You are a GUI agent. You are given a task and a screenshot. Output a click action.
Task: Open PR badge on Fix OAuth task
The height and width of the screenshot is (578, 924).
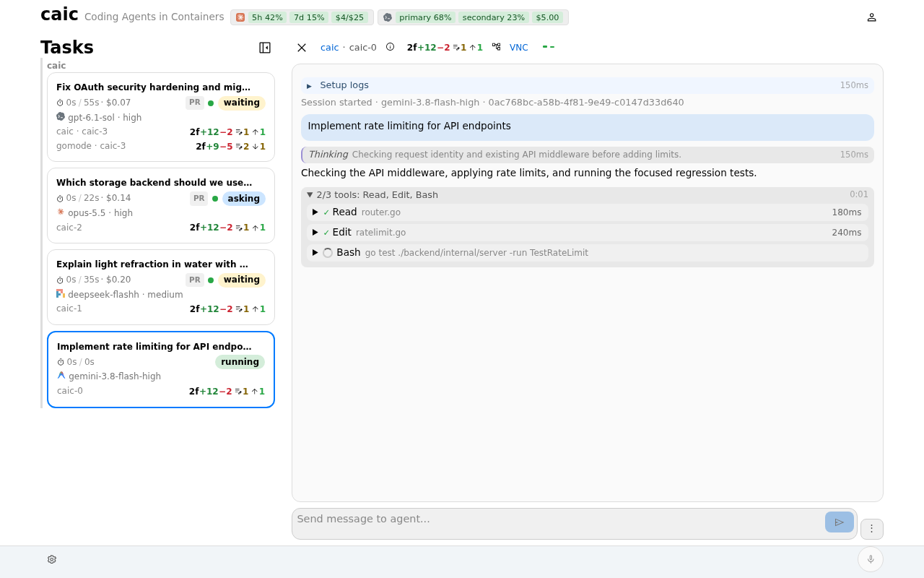click(195, 103)
